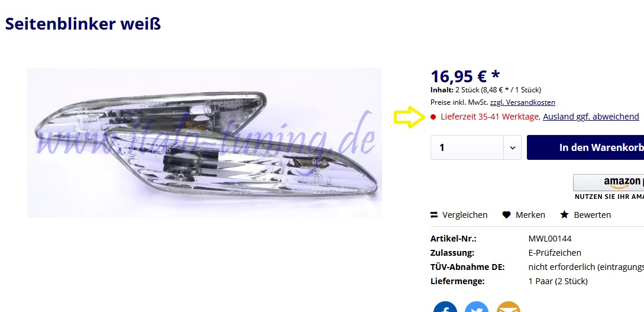Enlarge the Seitenblinker product image

coord(204,143)
